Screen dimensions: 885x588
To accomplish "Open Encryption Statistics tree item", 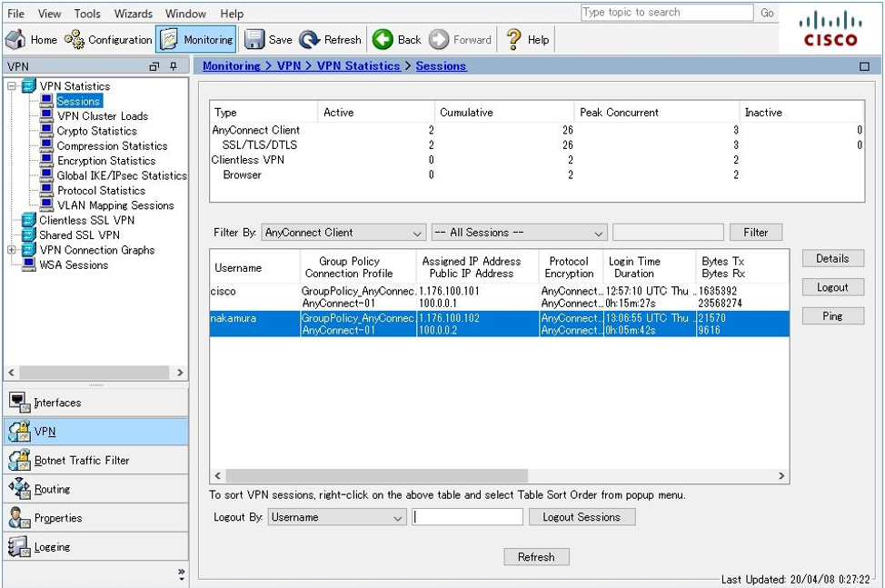I will tap(106, 161).
